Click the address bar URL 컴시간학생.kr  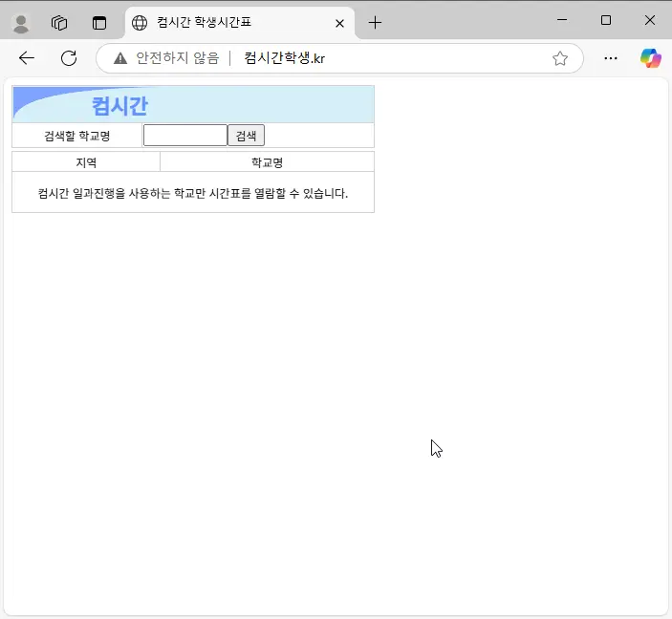click(285, 58)
